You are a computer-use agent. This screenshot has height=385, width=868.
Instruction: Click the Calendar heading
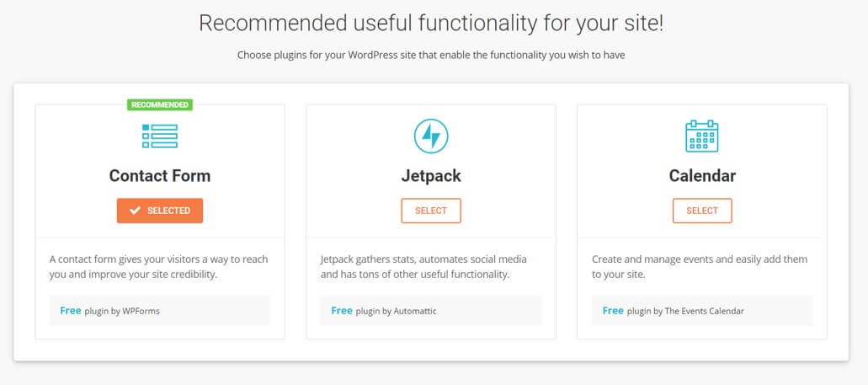[702, 176]
